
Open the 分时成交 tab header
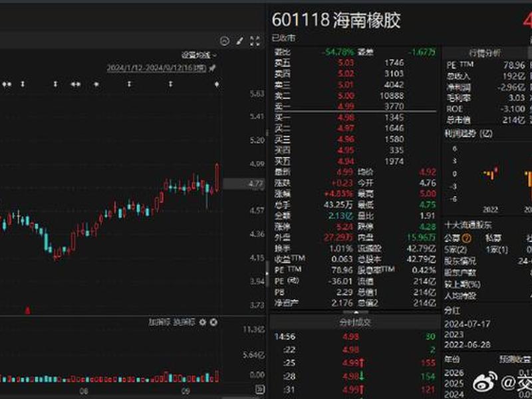pos(355,322)
